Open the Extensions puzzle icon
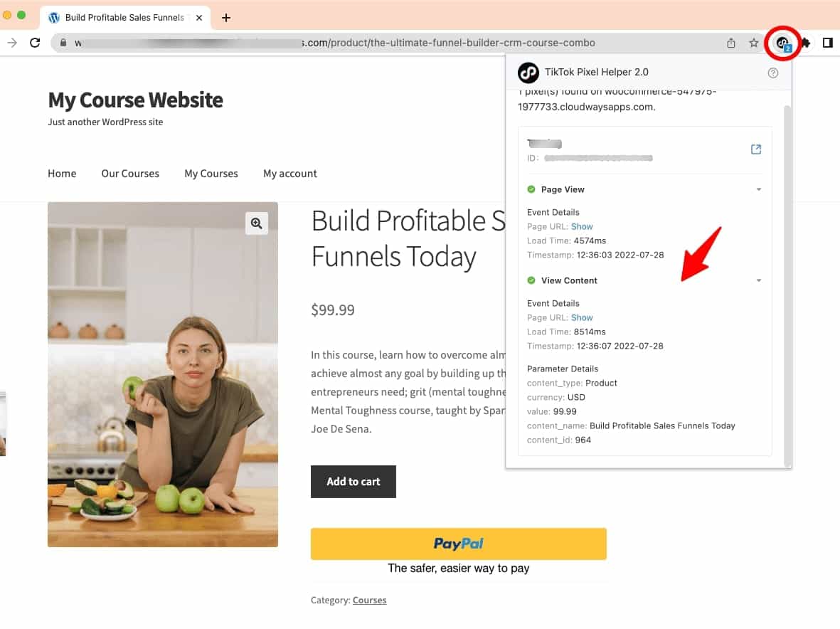The height and width of the screenshot is (629, 840). [805, 43]
